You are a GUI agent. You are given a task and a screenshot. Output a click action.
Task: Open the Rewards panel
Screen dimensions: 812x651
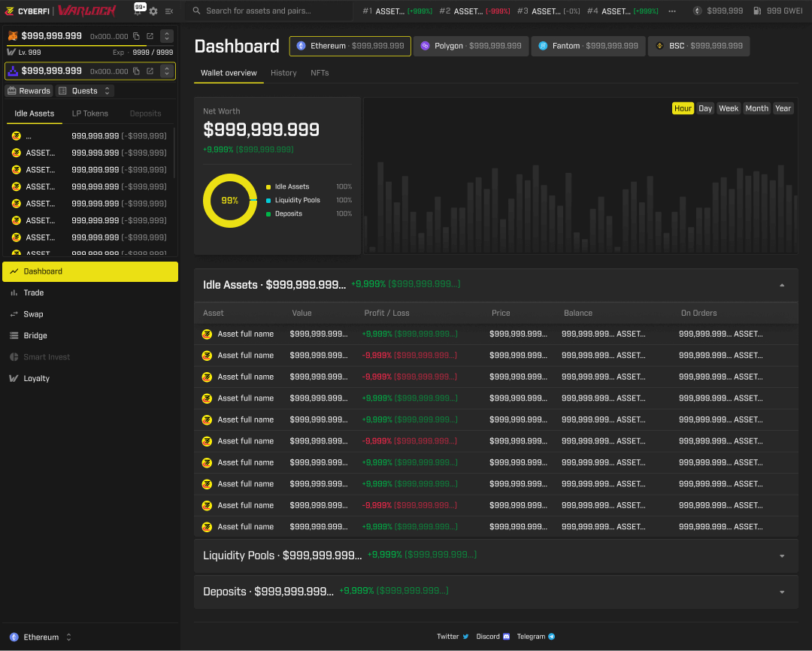[x=28, y=89]
